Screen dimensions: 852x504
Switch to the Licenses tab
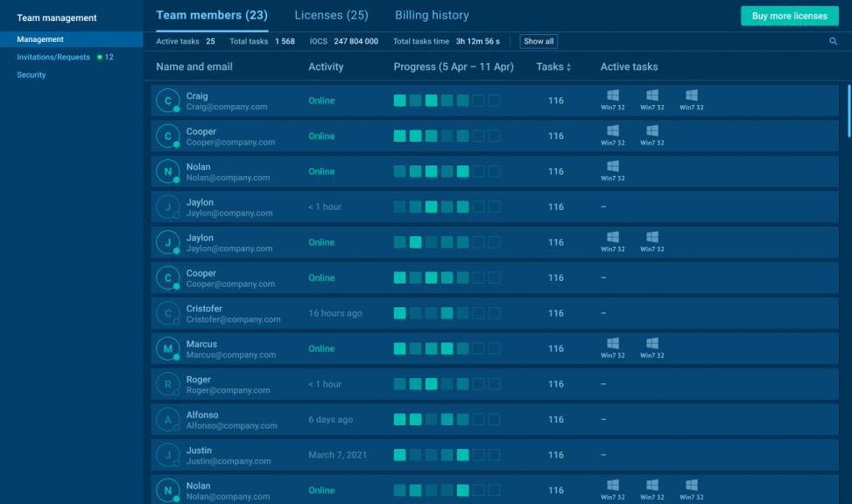coord(331,15)
